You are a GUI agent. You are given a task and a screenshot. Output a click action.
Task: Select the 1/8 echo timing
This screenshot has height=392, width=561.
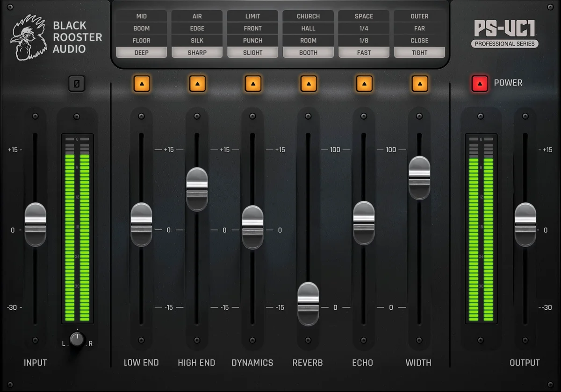click(x=364, y=40)
